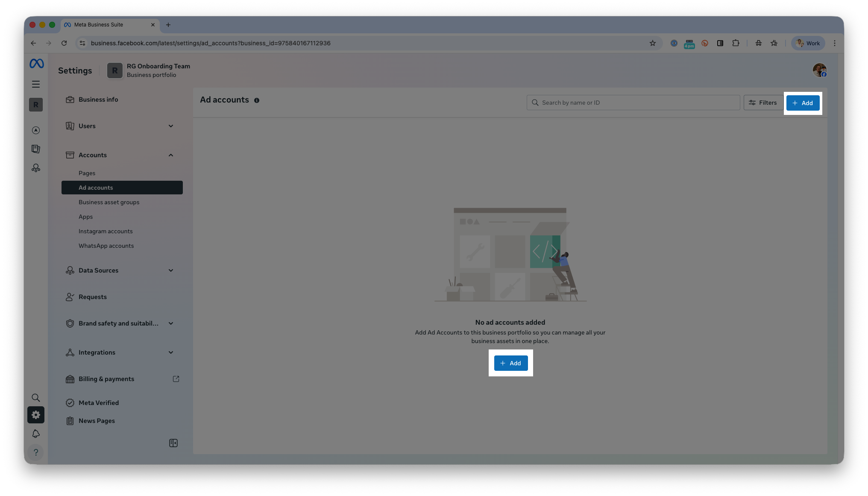This screenshot has height=496, width=868.
Task: Click the Ad accounts info icon
Action: pos(257,100)
